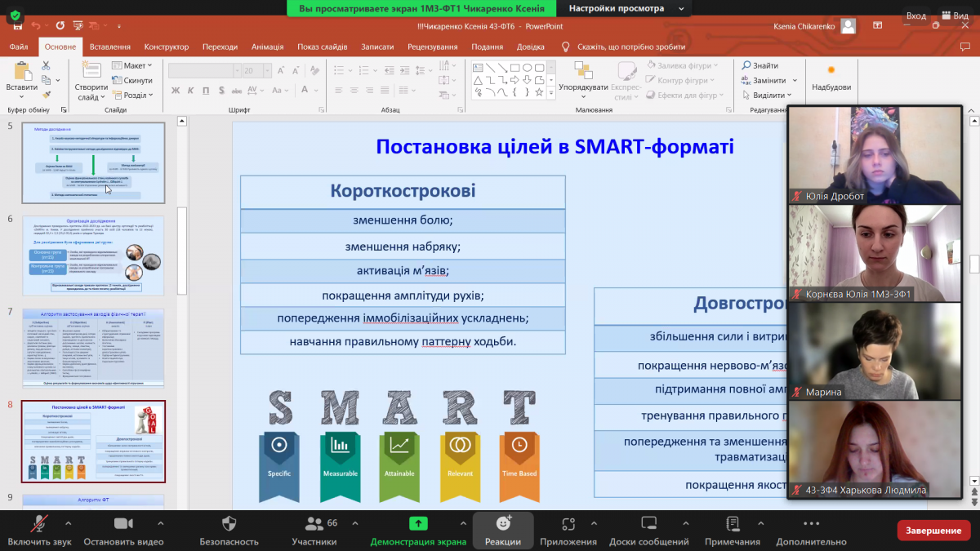Open the Настройки просмотра dropdown
980x551 pixels.
click(621, 8)
